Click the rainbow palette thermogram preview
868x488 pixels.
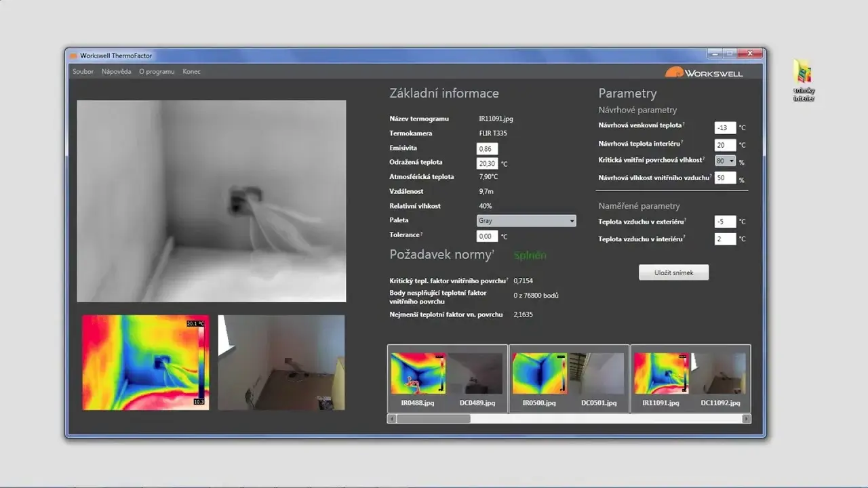point(146,363)
